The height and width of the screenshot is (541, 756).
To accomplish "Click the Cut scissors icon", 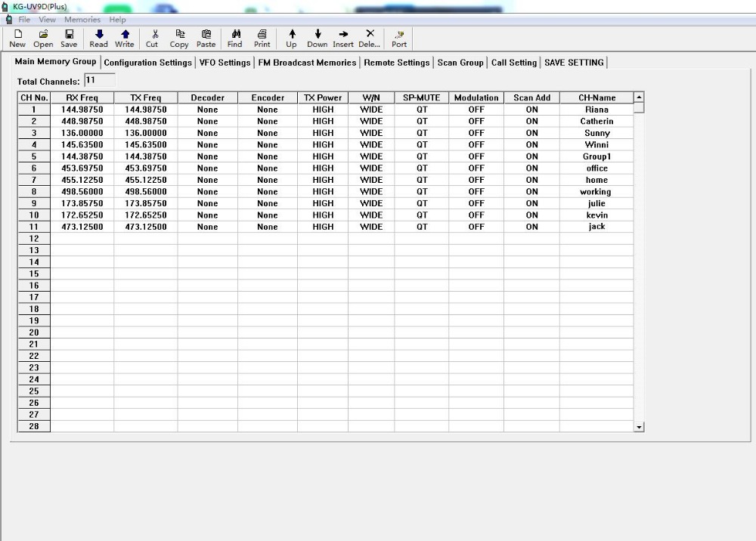I will click(x=153, y=38).
